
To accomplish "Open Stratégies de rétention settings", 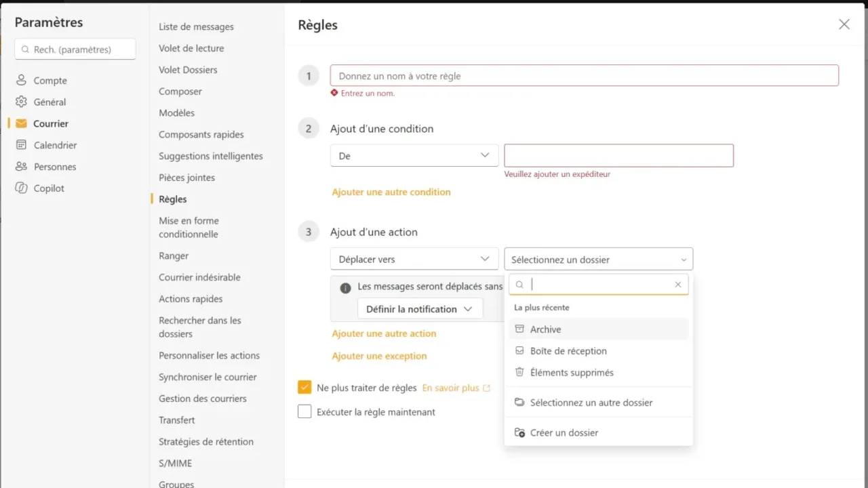I will 206,442.
